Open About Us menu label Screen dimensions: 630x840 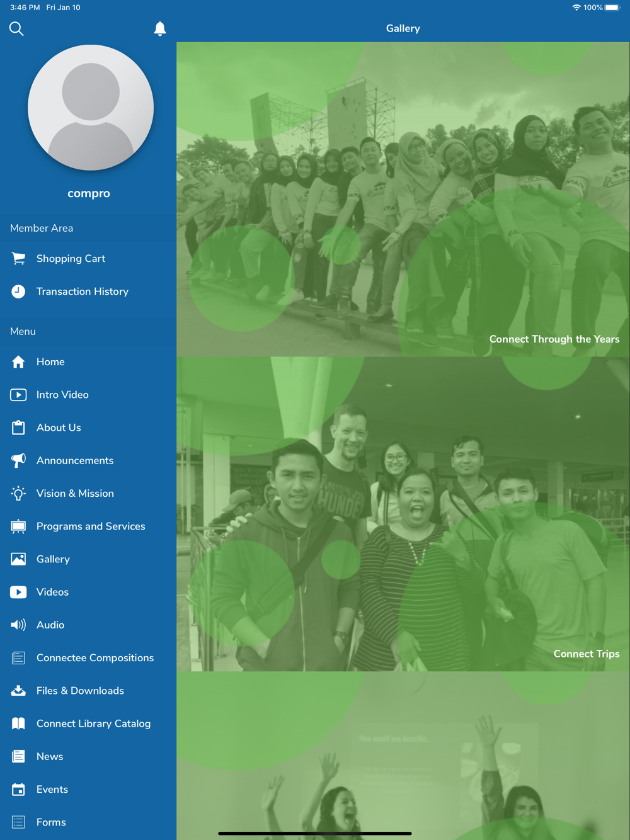tap(59, 428)
